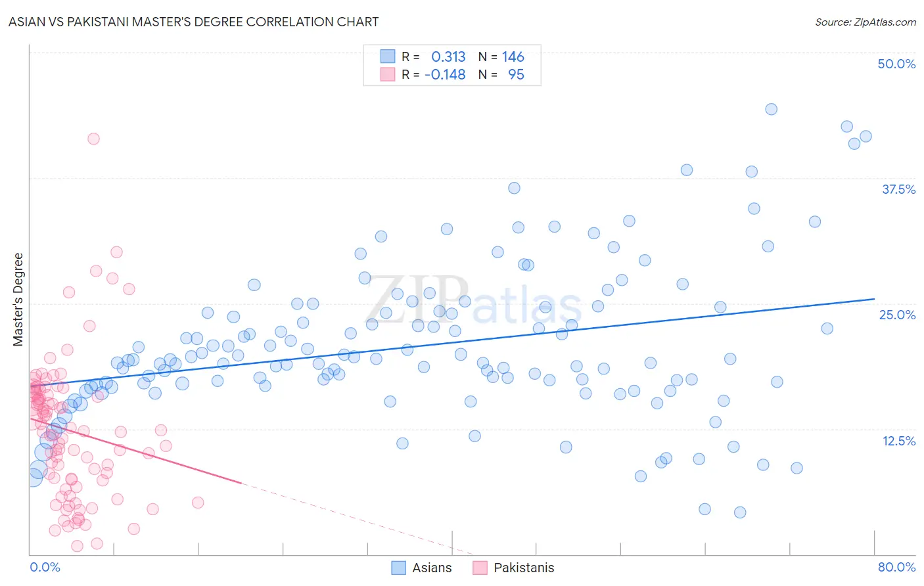Select the Asians legend label
Viewport: 924px width, 586px height.
[x=432, y=568]
